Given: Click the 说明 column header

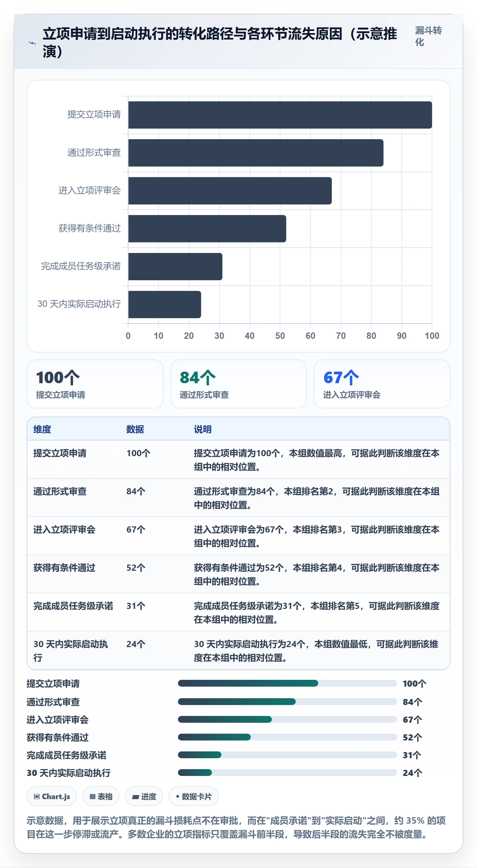Looking at the screenshot, I should [x=203, y=429].
